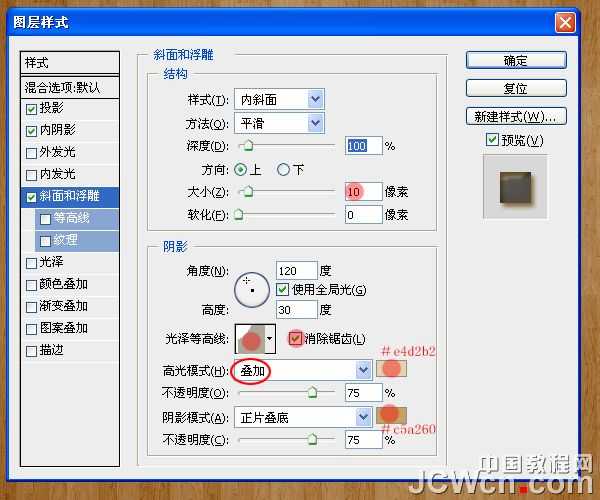Open the 光泽等高线 contour picker arrow
The height and width of the screenshot is (500, 600).
[x=270, y=339]
